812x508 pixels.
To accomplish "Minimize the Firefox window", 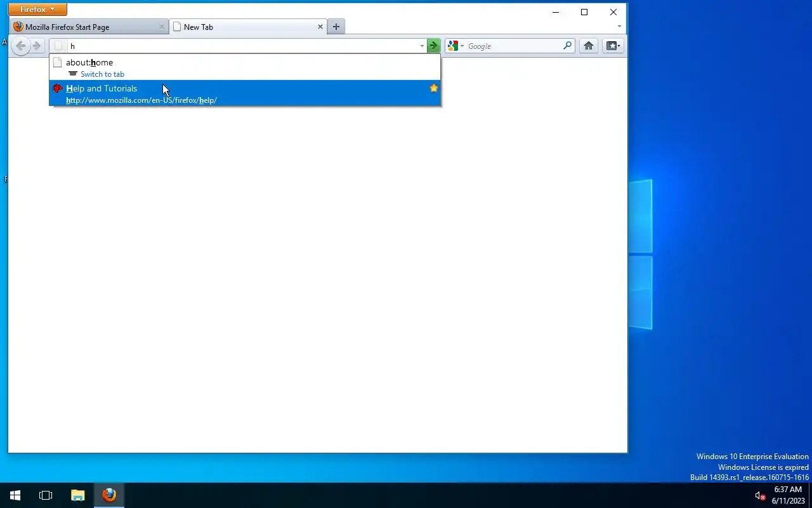I will 556,12.
